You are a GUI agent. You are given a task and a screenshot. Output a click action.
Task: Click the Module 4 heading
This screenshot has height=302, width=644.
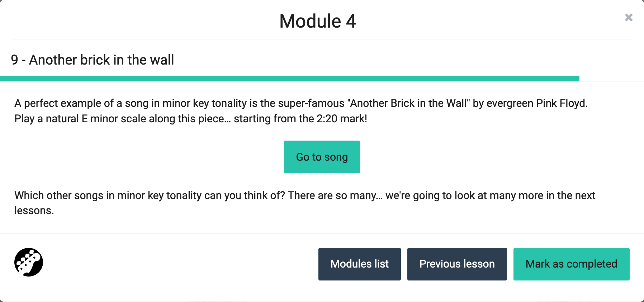tap(318, 21)
